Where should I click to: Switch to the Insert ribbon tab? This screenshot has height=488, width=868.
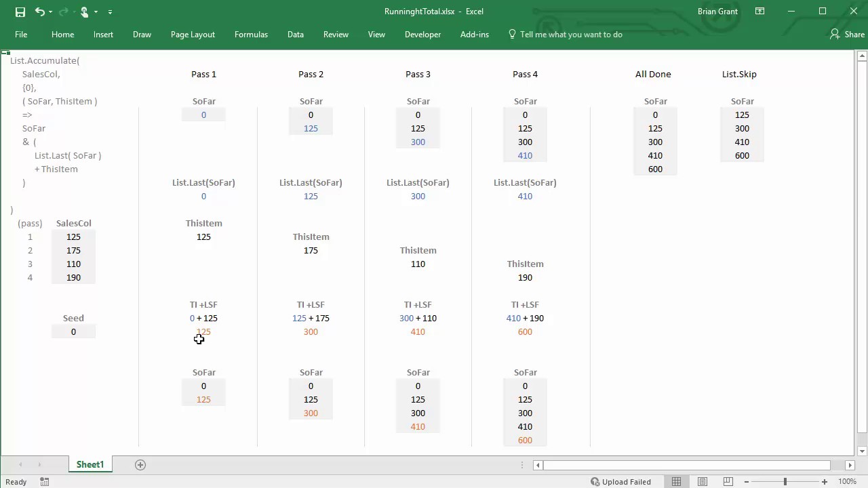coord(104,35)
